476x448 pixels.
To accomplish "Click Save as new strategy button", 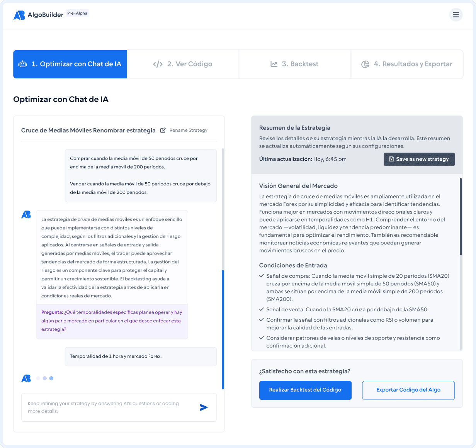I will [x=419, y=159].
